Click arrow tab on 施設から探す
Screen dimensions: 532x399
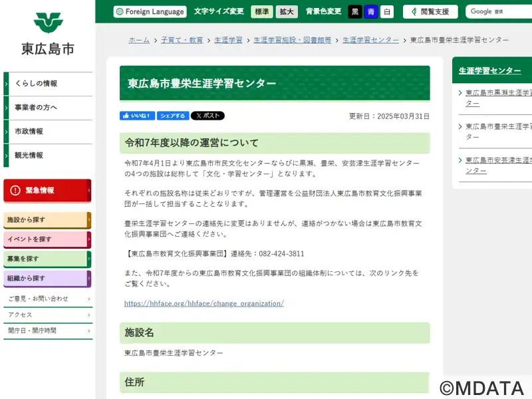pyautogui.click(x=89, y=220)
